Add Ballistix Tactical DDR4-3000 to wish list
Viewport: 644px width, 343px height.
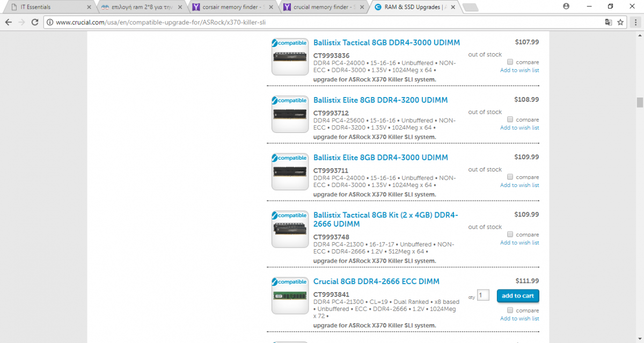(519, 70)
